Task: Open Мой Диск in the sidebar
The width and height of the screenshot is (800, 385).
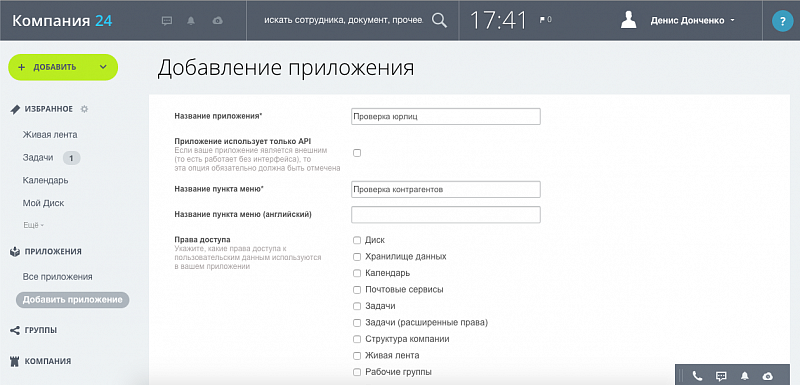Action: click(x=43, y=203)
